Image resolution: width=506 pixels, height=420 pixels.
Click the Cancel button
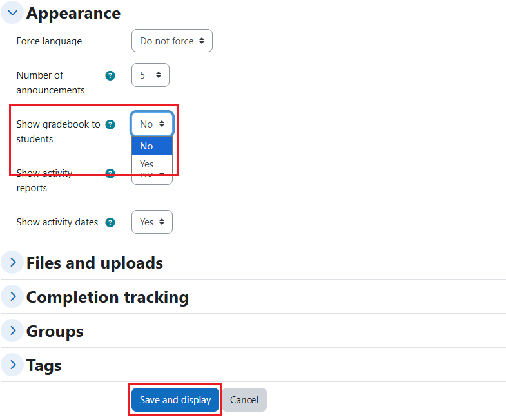(x=244, y=399)
